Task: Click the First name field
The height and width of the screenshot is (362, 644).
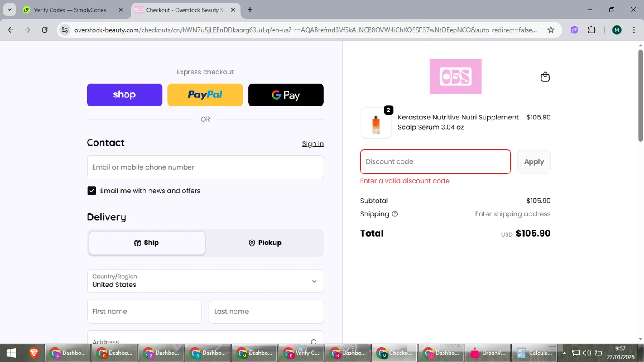Action: pyautogui.click(x=144, y=312)
